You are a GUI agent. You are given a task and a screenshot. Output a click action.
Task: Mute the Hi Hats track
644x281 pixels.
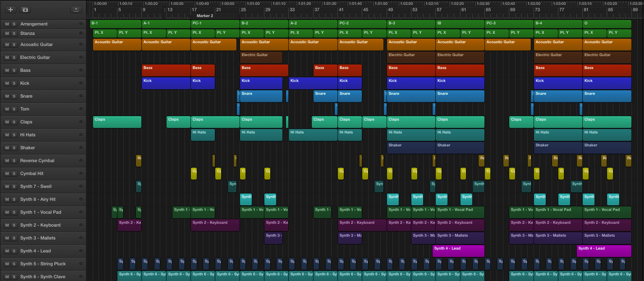coord(7,135)
